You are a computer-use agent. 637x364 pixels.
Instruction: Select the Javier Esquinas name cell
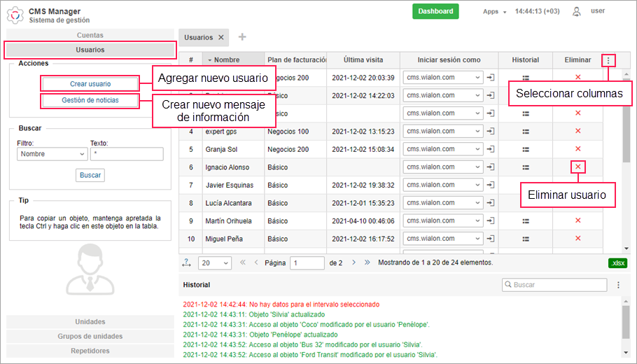click(x=233, y=185)
